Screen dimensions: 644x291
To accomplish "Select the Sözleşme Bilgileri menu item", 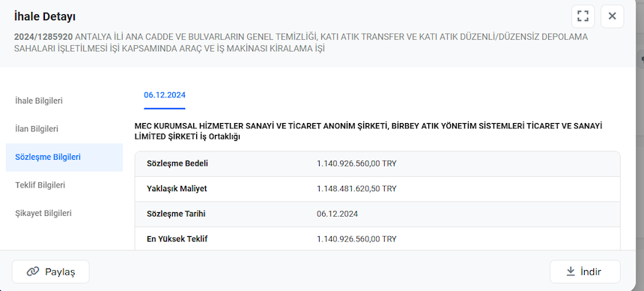I will coord(64,157).
